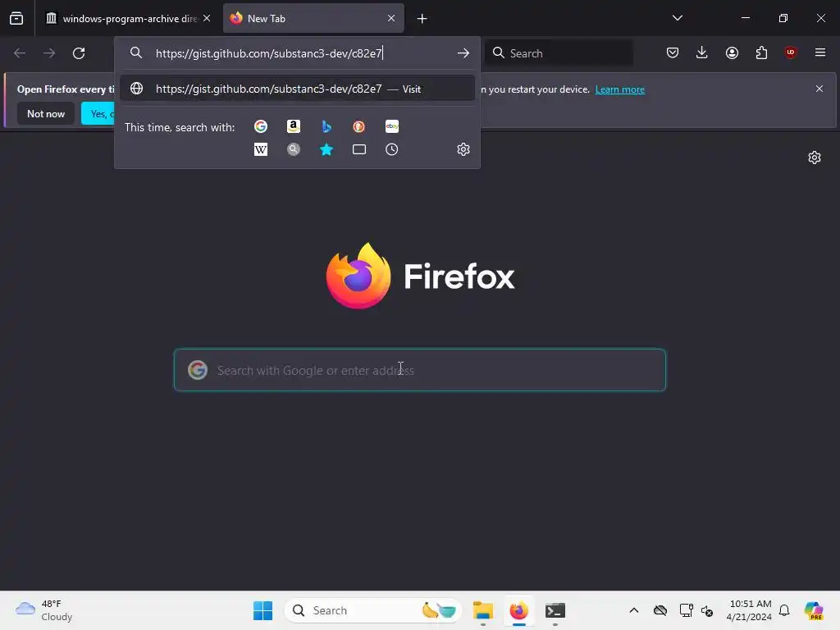Search this time with Google

[261, 126]
